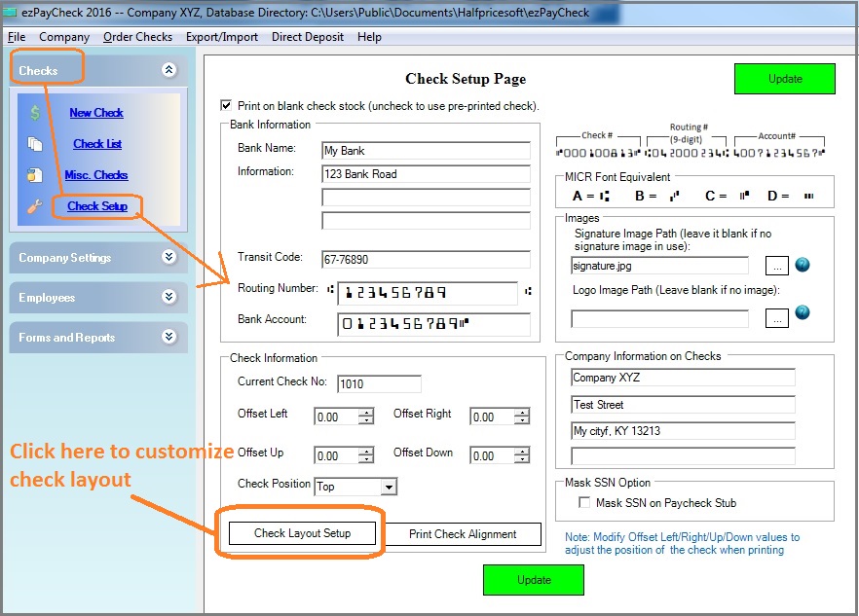859x616 pixels.
Task: Browse for logo image file
Action: point(776,317)
